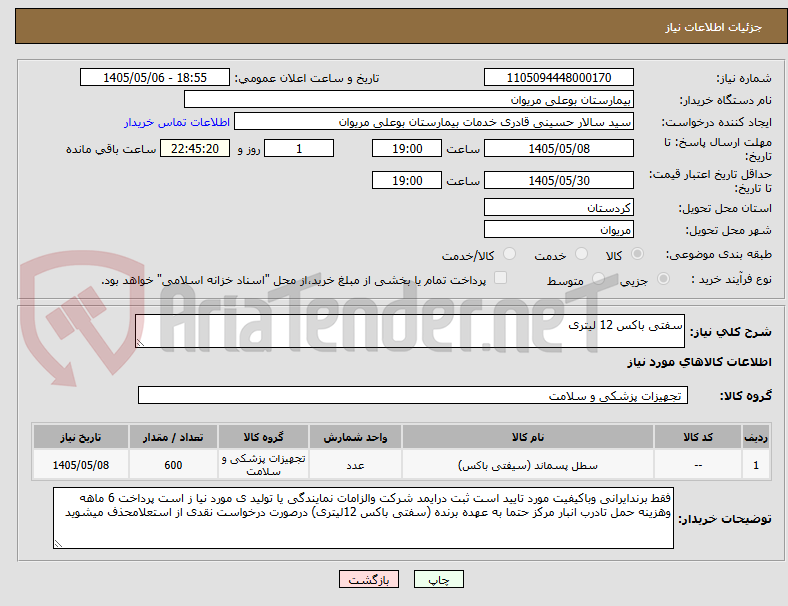Click the تعداد / مقدار column header
Screen dimensions: 788x606
click(x=173, y=437)
